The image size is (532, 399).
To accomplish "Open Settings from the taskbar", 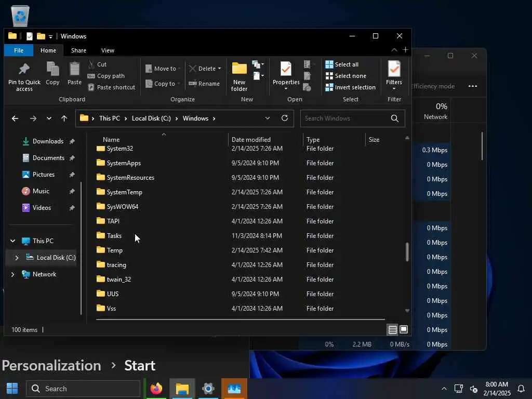I will [x=208, y=389].
